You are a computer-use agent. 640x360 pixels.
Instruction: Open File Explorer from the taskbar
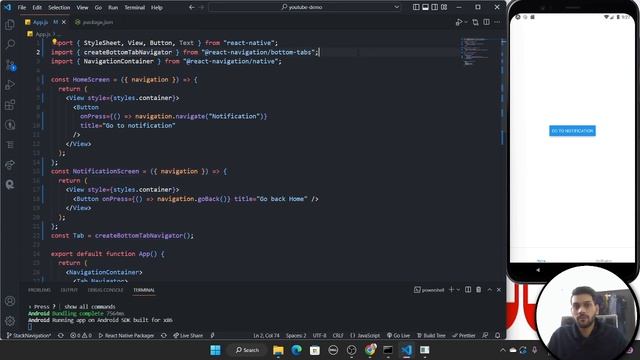click(278, 350)
